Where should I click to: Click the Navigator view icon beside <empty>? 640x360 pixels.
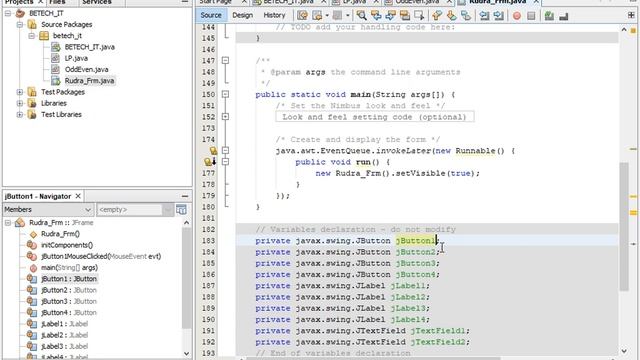(x=181, y=210)
